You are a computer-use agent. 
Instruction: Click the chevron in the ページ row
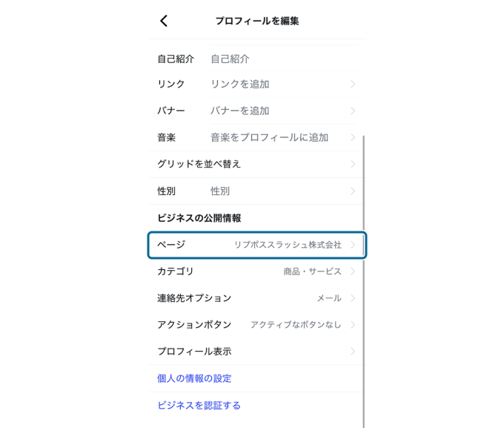353,245
